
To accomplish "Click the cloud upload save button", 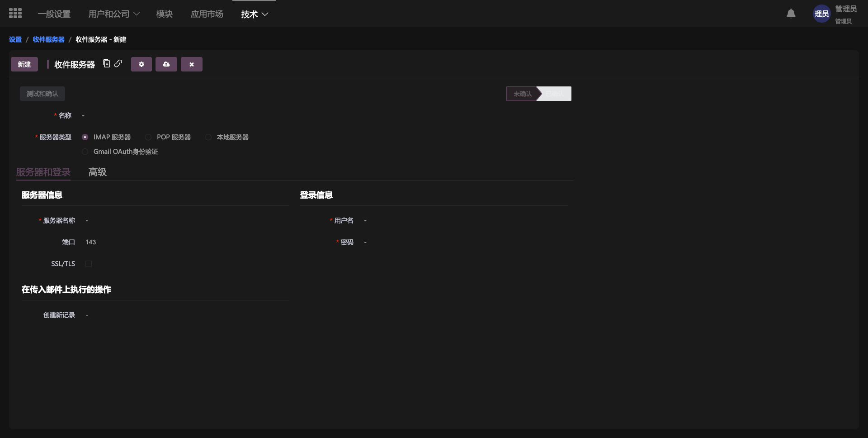I will click(x=166, y=64).
